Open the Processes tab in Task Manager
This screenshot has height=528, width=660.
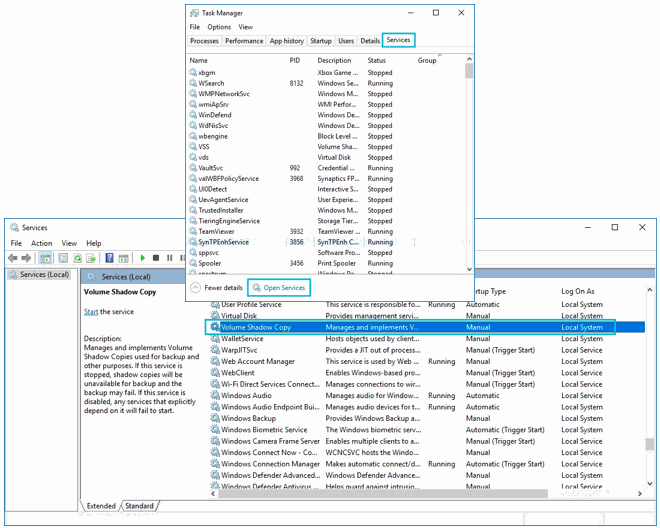point(204,41)
